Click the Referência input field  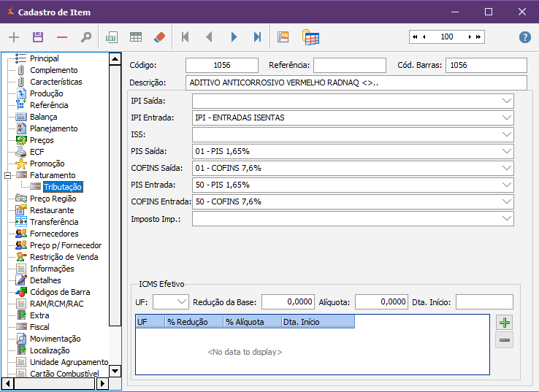[x=350, y=65]
